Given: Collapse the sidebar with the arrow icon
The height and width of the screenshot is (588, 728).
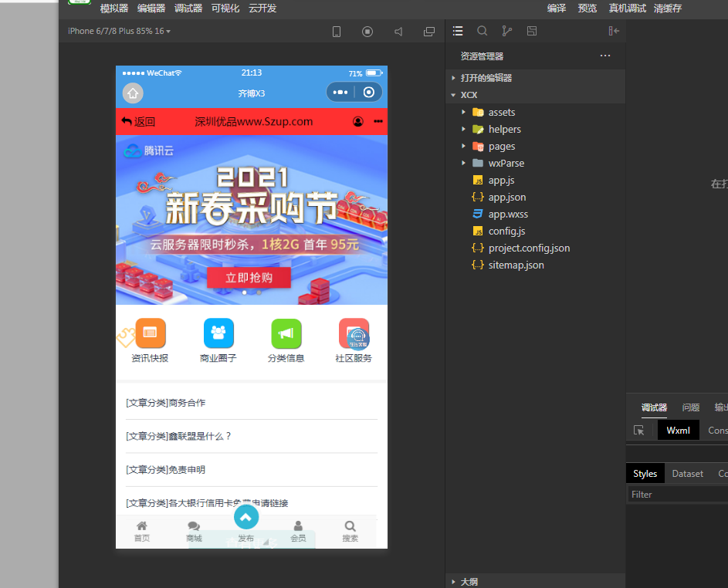Looking at the screenshot, I should (x=614, y=31).
